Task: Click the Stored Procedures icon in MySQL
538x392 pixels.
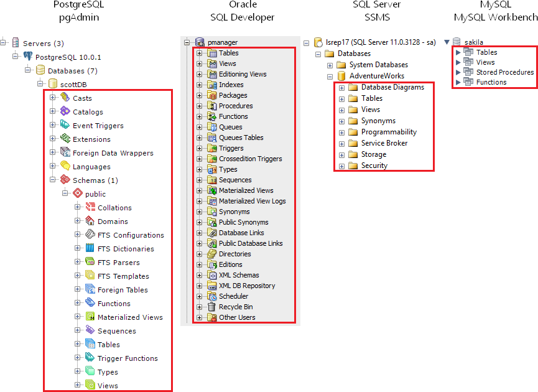Action: [468, 72]
